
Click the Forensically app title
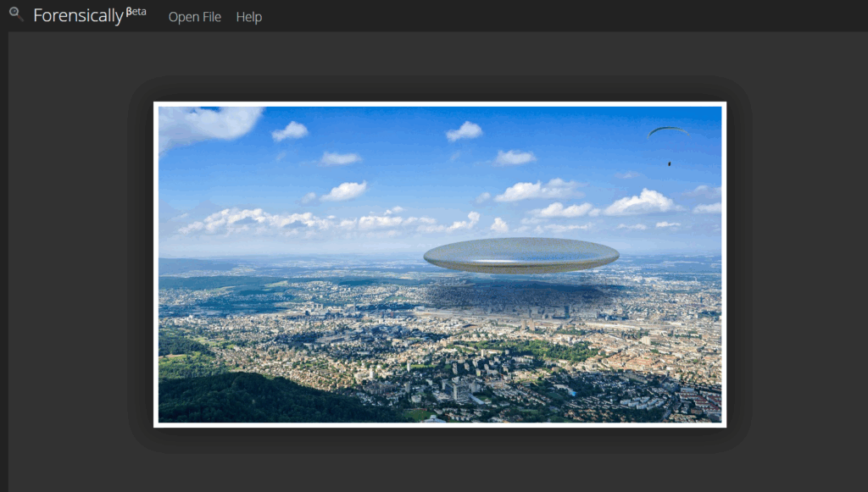(78, 16)
